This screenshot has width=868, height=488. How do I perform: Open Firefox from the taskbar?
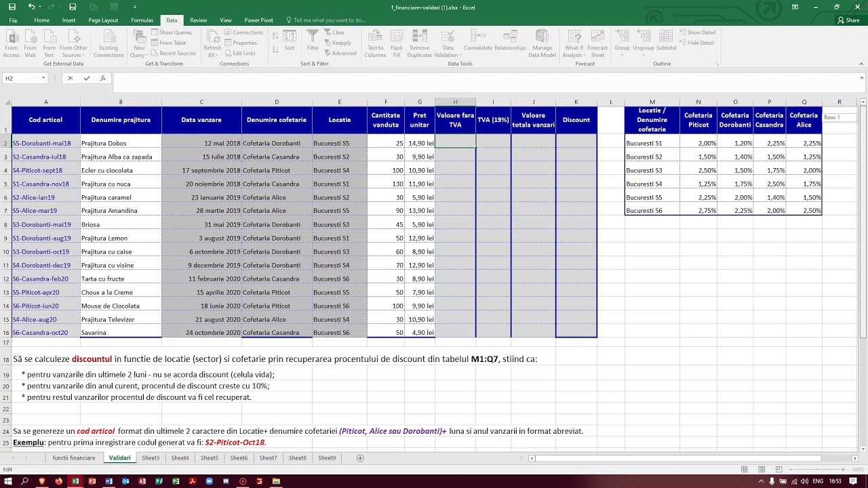[x=58, y=481]
